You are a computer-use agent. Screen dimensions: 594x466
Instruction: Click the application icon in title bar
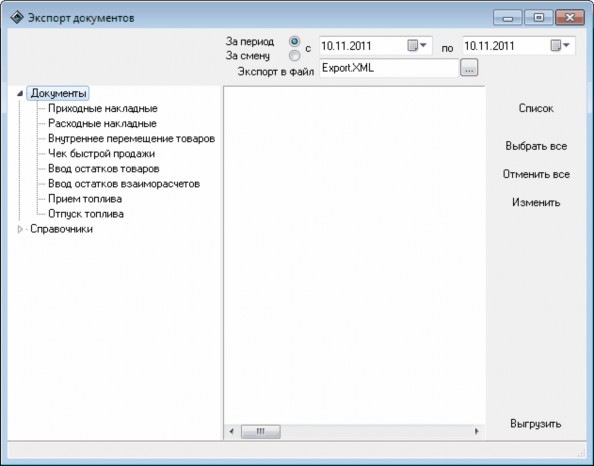point(17,17)
